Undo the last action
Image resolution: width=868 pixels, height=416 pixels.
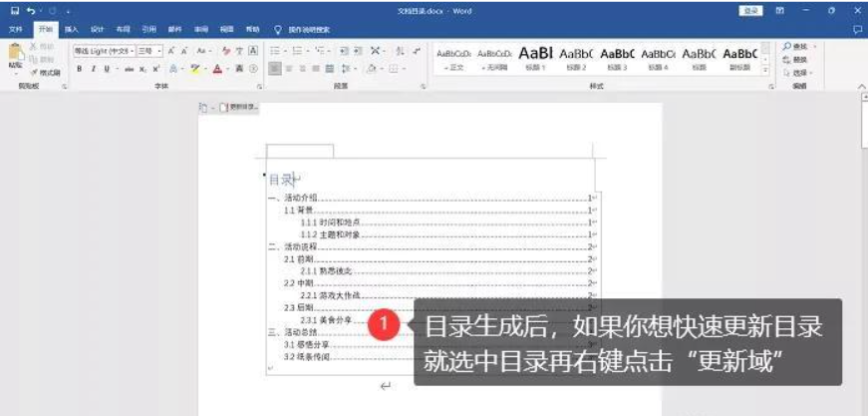pyautogui.click(x=31, y=11)
